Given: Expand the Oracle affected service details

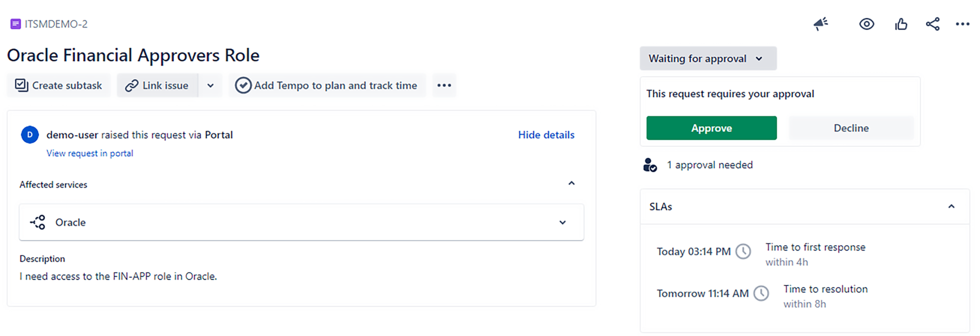Looking at the screenshot, I should pos(563,222).
